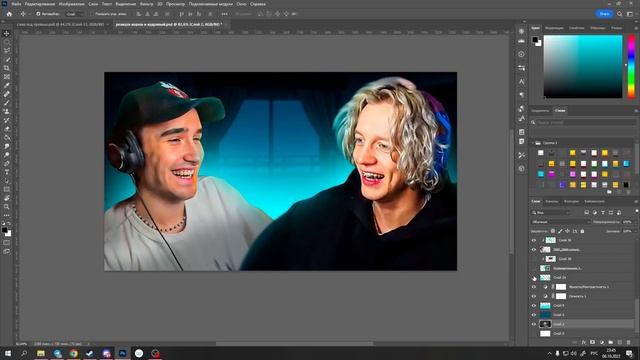Switch to the Библиотеки tab

[594, 201]
